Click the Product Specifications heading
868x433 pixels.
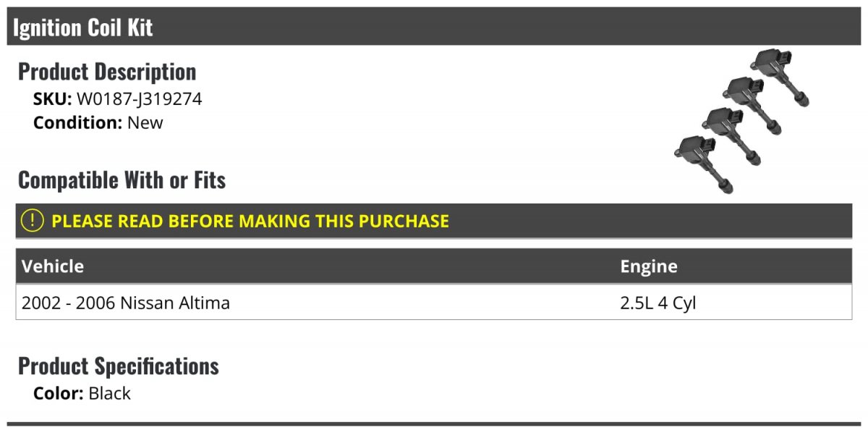coord(119,366)
